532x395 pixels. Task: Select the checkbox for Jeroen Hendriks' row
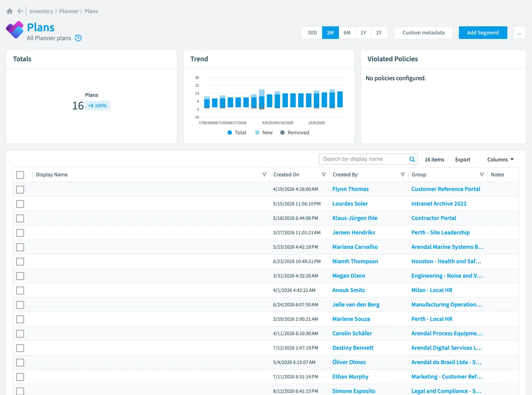point(20,233)
